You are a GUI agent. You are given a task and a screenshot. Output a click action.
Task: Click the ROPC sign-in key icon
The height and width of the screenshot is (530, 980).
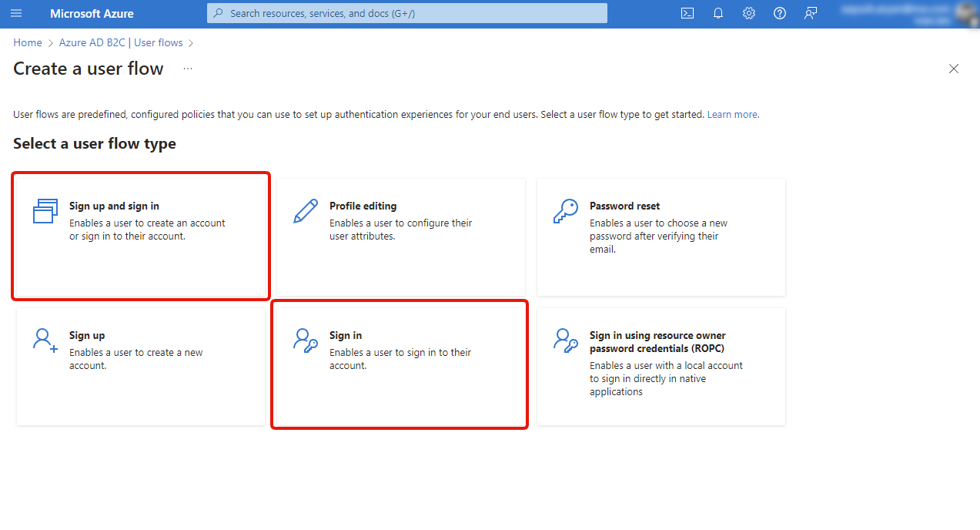coord(565,340)
